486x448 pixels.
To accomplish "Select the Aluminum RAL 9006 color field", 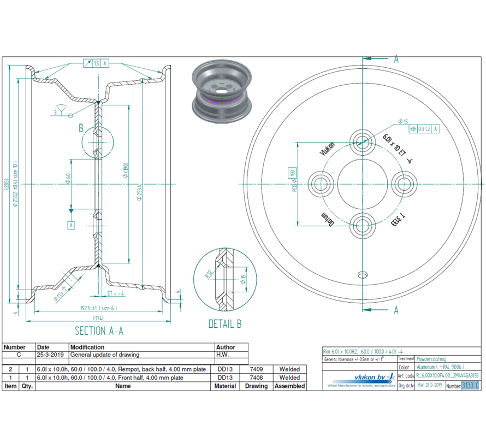I will tap(440, 367).
